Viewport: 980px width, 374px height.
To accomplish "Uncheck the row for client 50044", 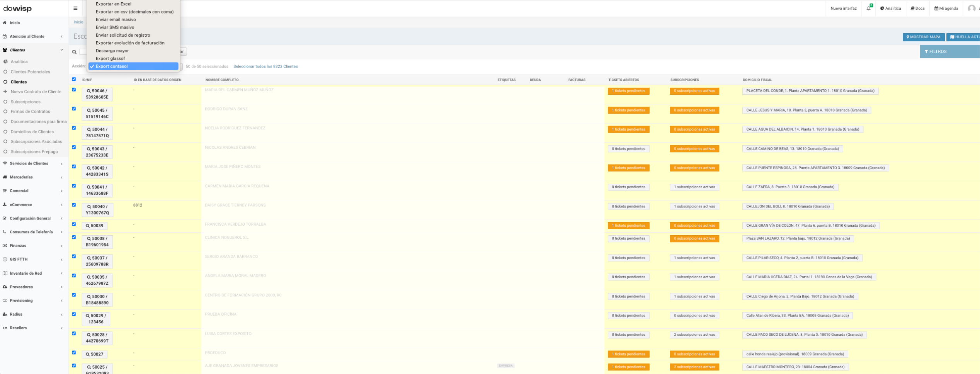I will coord(74,128).
